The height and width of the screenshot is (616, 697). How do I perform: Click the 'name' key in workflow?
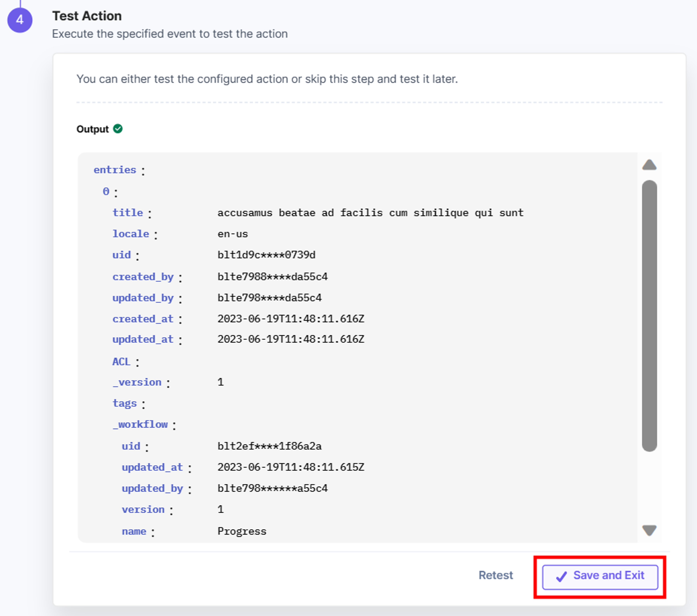[134, 531]
